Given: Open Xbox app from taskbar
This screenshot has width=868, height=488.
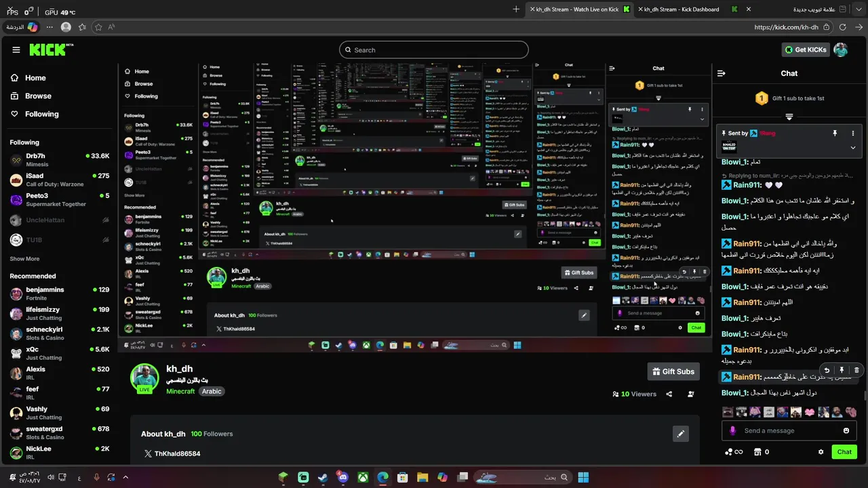Looking at the screenshot, I should (363, 477).
